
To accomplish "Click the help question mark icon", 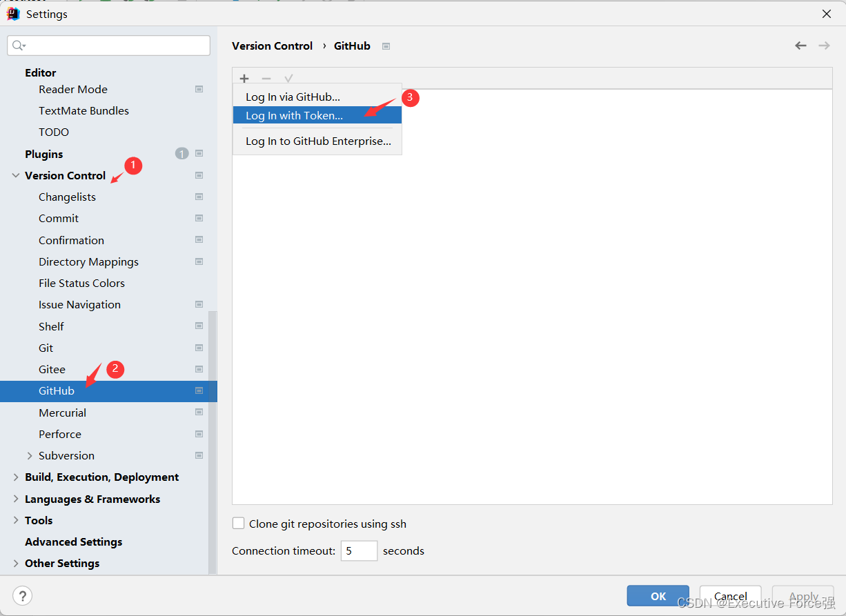I will [23, 596].
